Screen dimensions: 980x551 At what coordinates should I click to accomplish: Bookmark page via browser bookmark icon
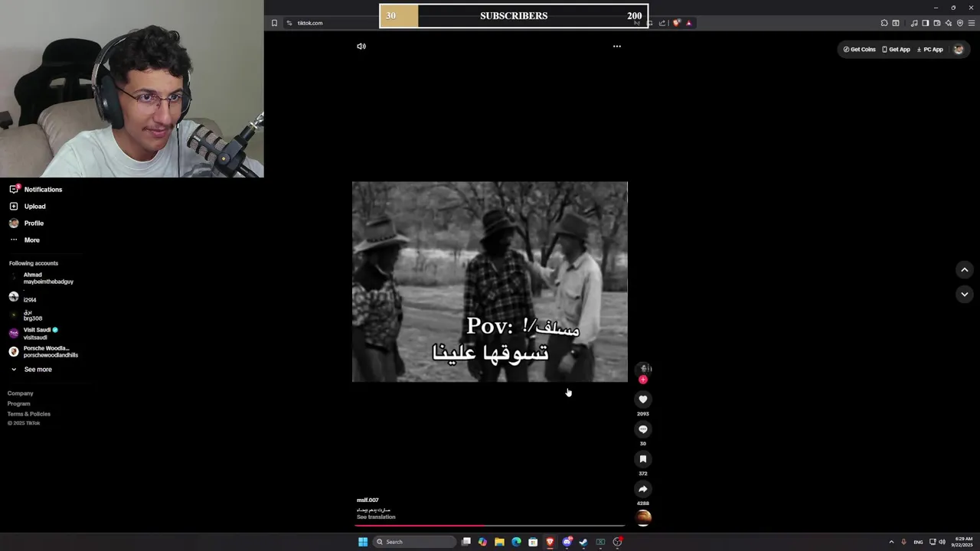pyautogui.click(x=274, y=23)
